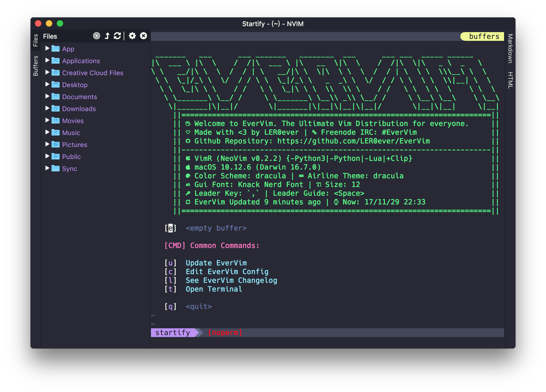This screenshot has width=546, height=392.
Task: Close the Files panel with the X icon
Action: [x=144, y=36]
